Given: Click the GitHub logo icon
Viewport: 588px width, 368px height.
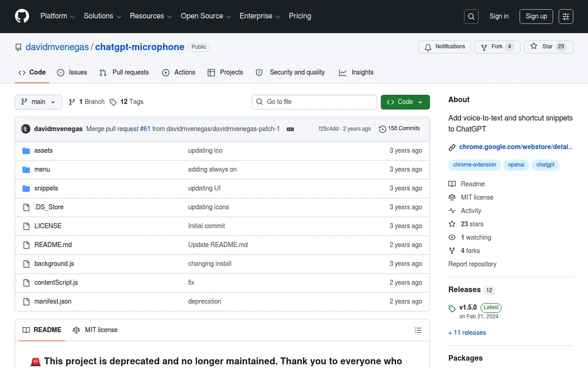Looking at the screenshot, I should [22, 16].
